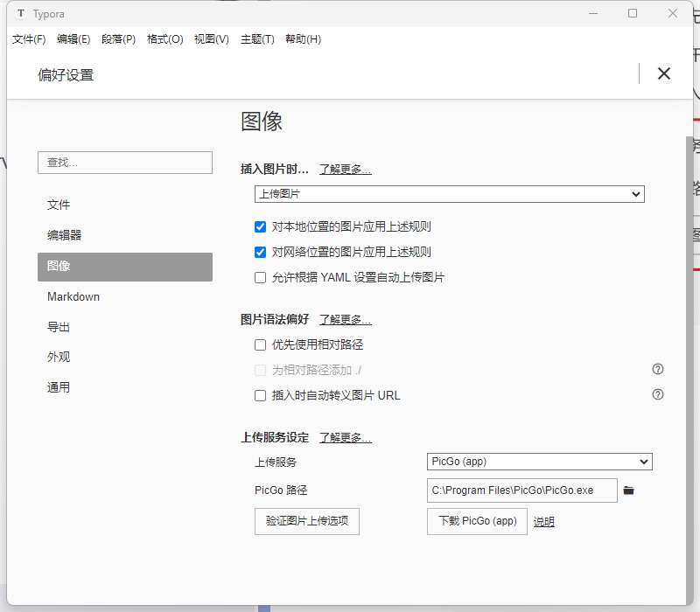Screen dimensions: 700x612
Task: Select the 编辑器 settings category
Action: [64, 235]
